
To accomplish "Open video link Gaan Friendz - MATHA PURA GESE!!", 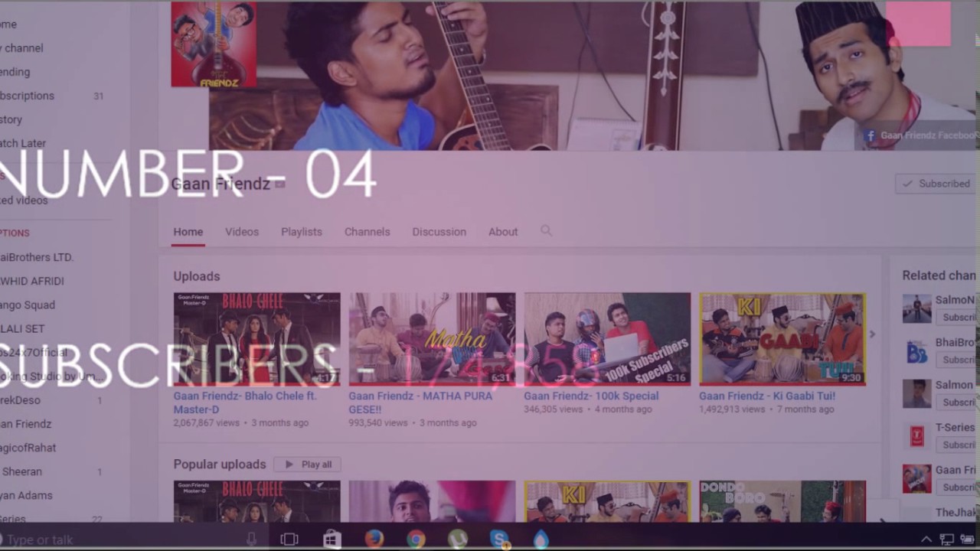I will (x=421, y=403).
